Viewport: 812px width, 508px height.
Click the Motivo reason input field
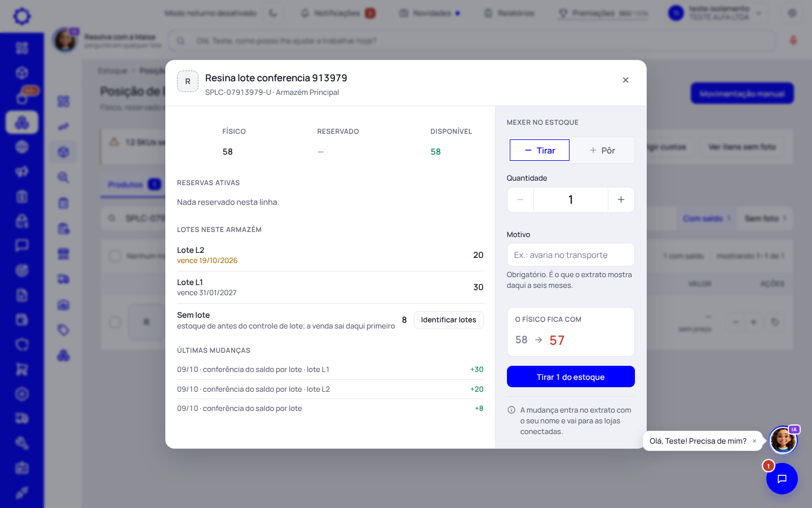click(x=571, y=255)
